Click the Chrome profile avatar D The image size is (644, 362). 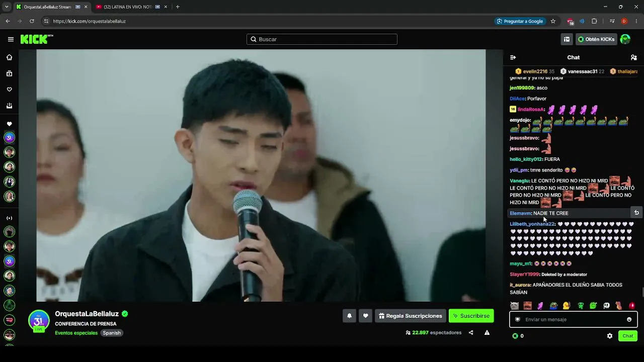[x=624, y=21]
